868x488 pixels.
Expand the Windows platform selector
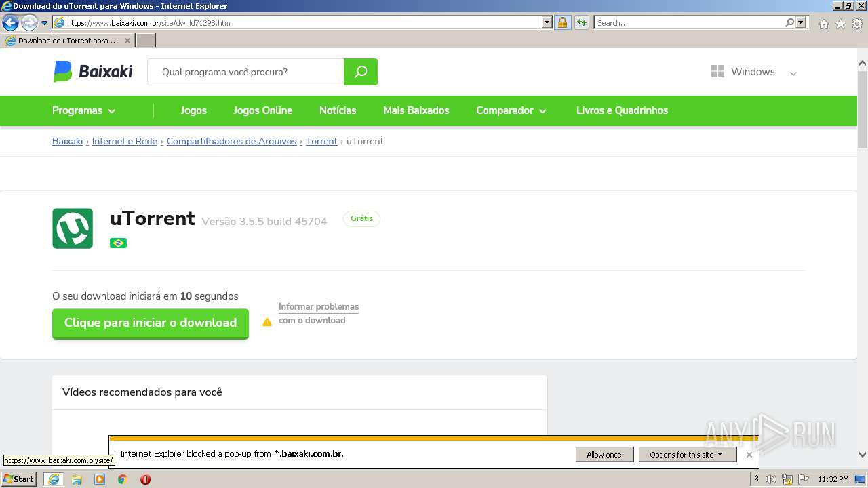click(793, 73)
